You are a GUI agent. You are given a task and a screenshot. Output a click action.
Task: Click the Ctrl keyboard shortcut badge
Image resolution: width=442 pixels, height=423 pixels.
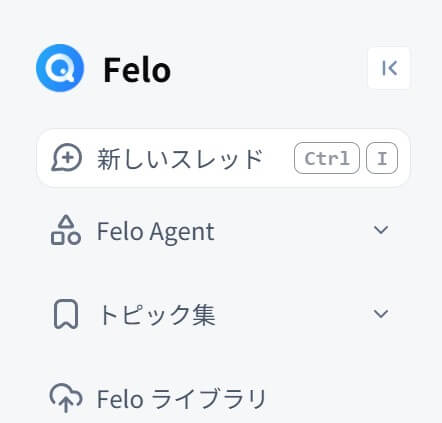click(x=327, y=158)
